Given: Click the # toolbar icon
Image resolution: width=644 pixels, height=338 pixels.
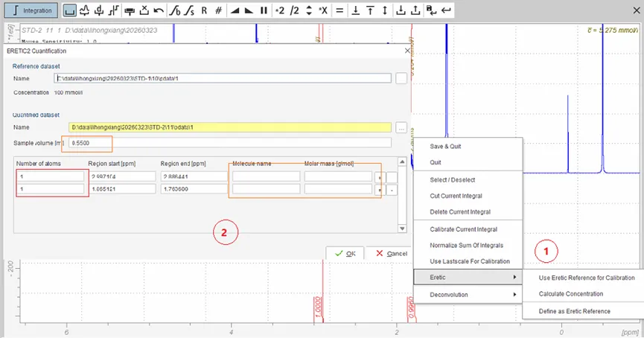Looking at the screenshot, I should [218, 10].
